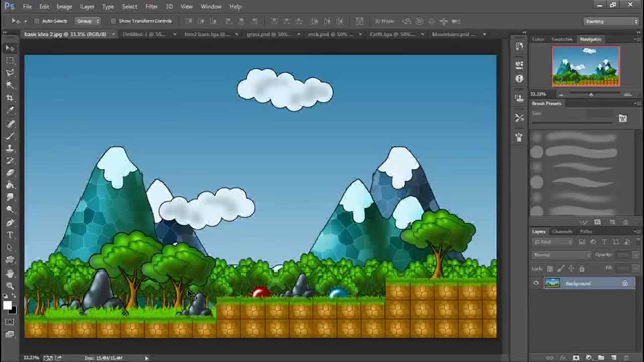The height and width of the screenshot is (362, 644).
Task: Click the Add layer style fx icon
Action: (563, 357)
